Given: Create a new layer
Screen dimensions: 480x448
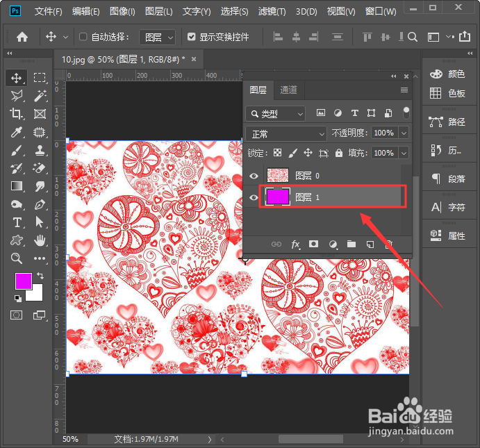Looking at the screenshot, I should (x=370, y=244).
